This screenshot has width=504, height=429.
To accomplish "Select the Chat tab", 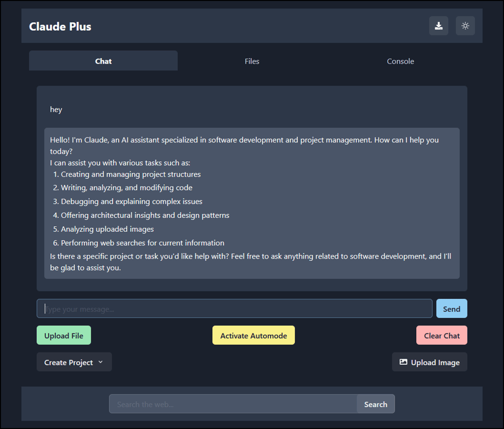I will pos(103,61).
